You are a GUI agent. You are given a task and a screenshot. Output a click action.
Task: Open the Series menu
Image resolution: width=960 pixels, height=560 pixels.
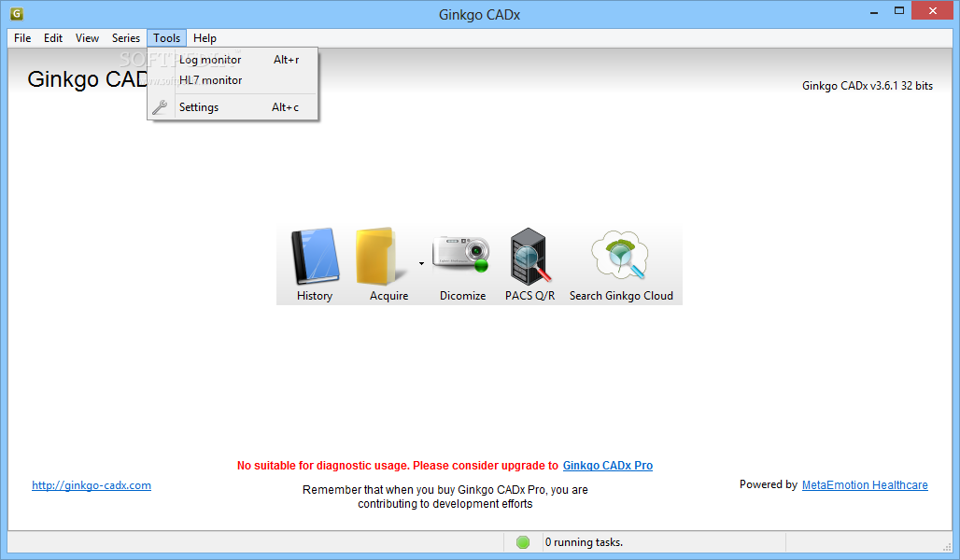click(x=125, y=38)
